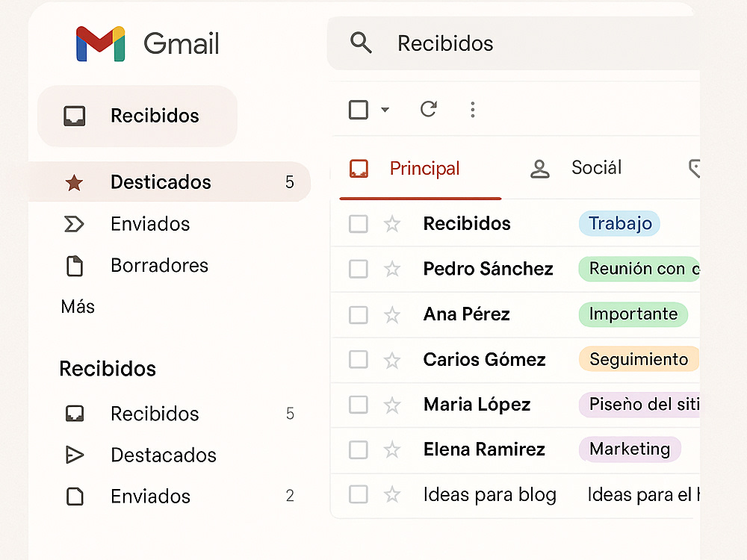747x560 pixels.
Task: Star the Ideas para blog email
Action: [392, 494]
